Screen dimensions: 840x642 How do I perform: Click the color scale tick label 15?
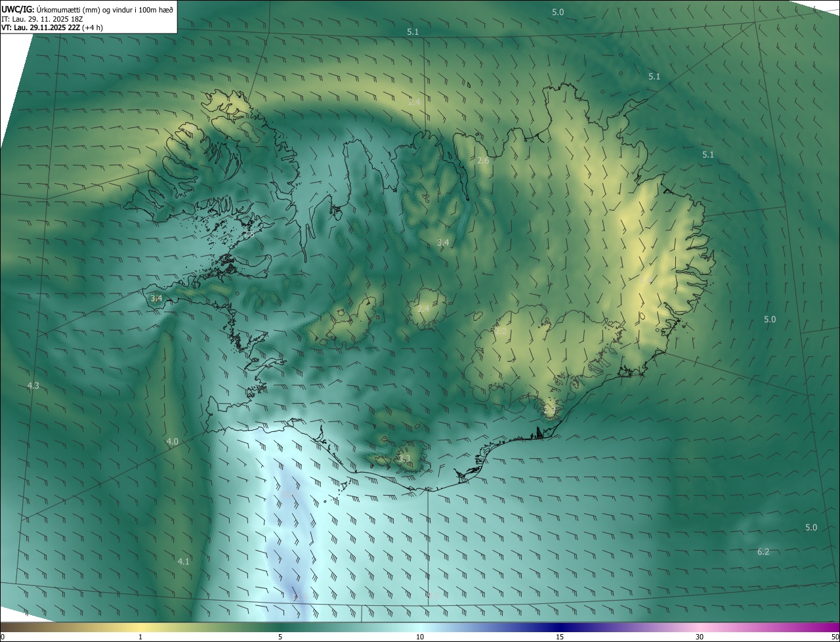point(560,637)
